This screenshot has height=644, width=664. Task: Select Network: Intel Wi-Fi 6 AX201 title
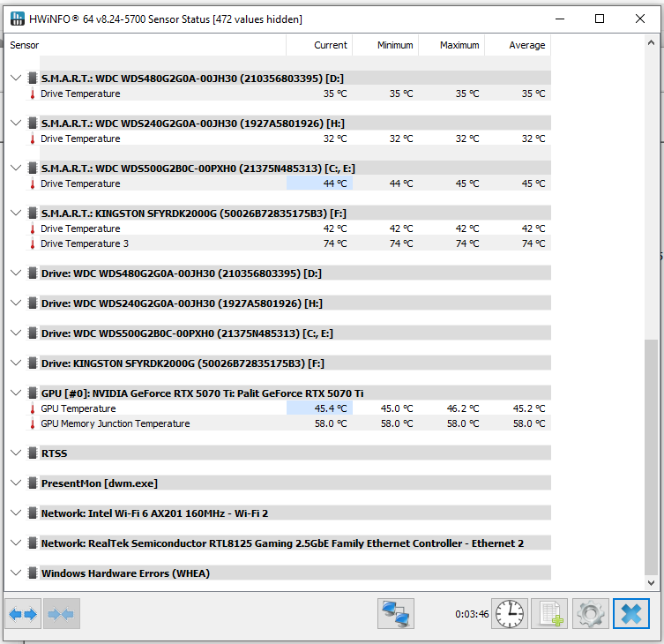click(154, 513)
